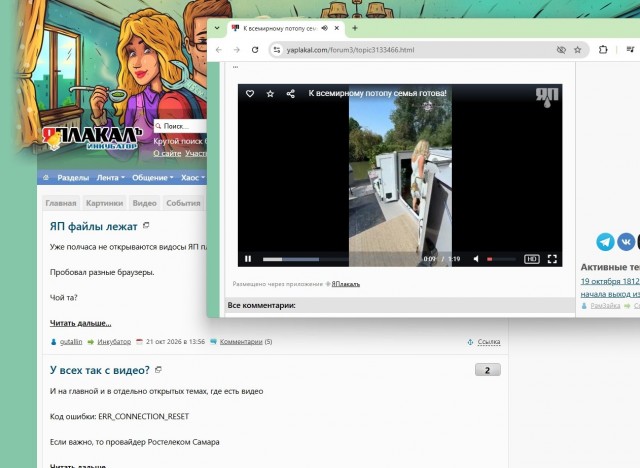Mute the tab via speaker icon
This screenshot has height=468, width=640.
[324, 28]
